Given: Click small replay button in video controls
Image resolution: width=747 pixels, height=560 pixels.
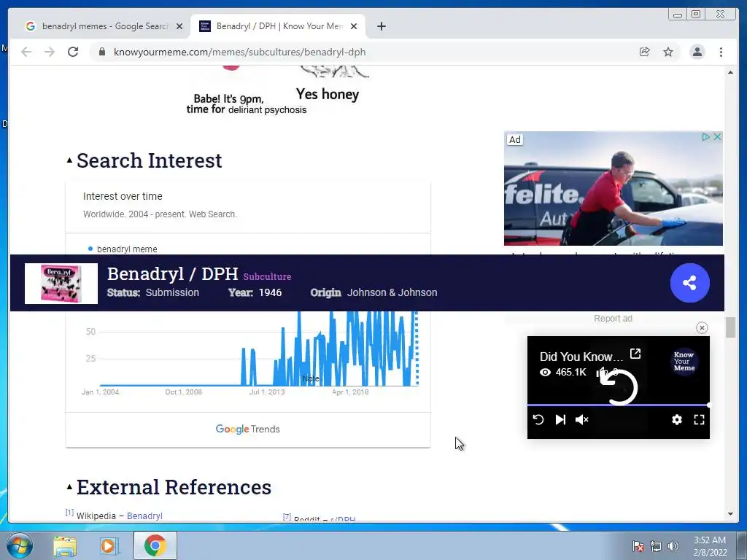Looking at the screenshot, I should 538,419.
